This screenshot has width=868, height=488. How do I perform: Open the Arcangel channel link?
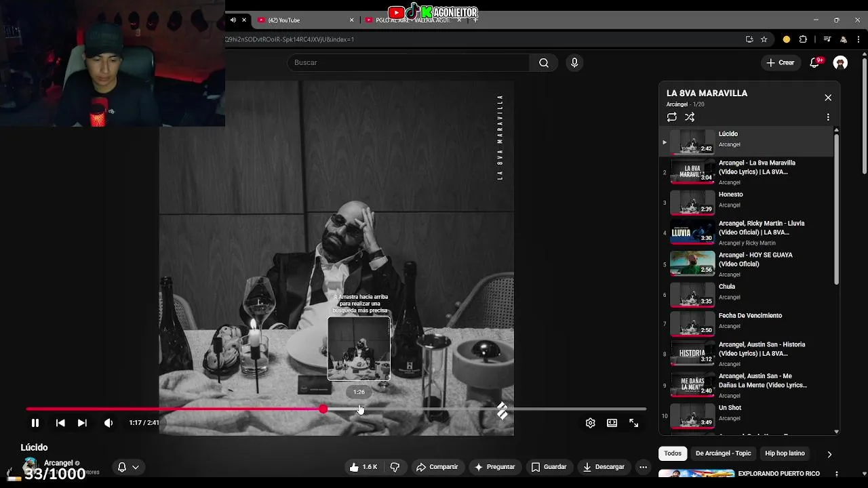(x=58, y=463)
